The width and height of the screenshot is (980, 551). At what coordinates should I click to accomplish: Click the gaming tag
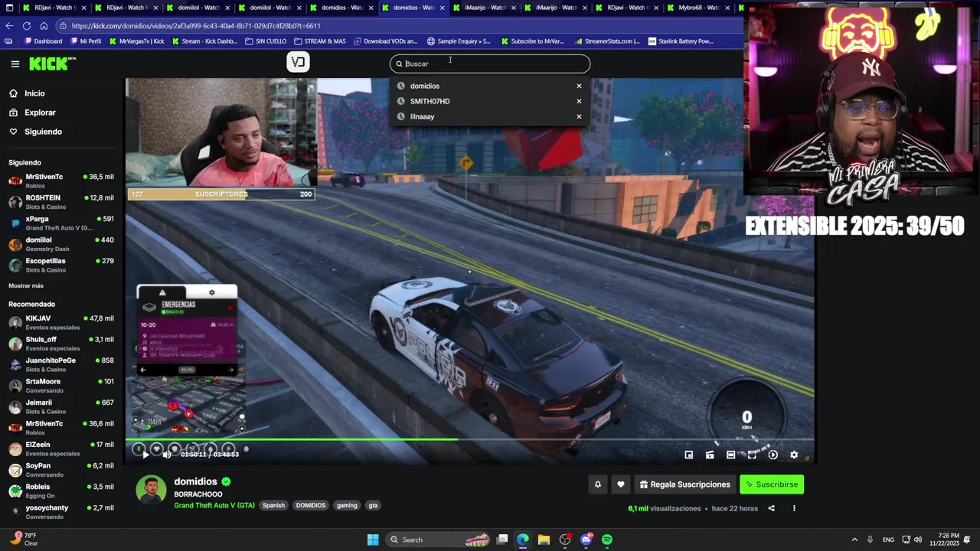pyautogui.click(x=347, y=505)
